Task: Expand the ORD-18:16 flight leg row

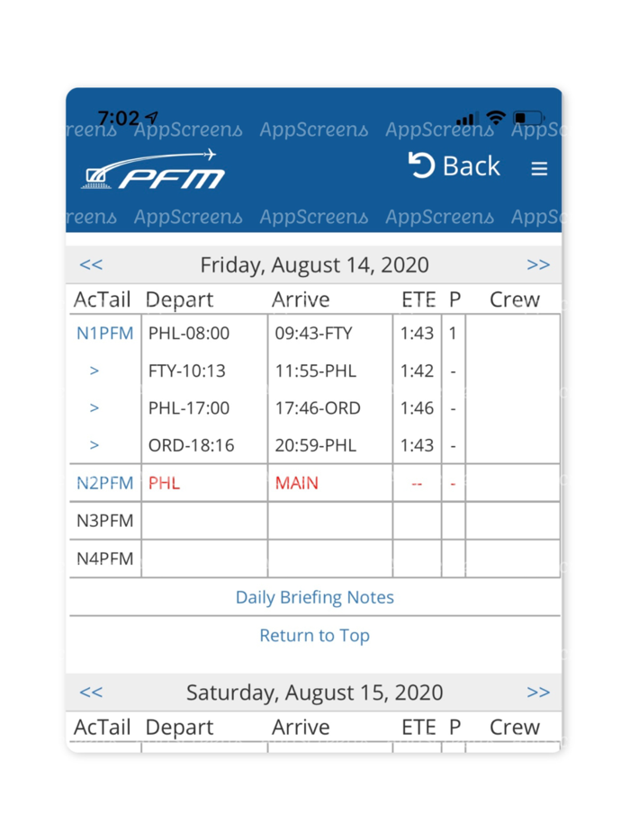Action: (94, 445)
